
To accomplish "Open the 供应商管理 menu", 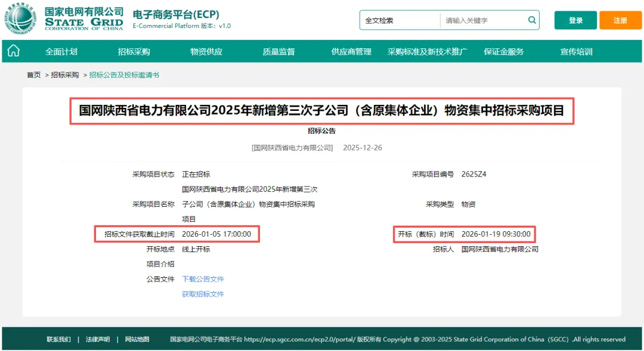I will 351,52.
